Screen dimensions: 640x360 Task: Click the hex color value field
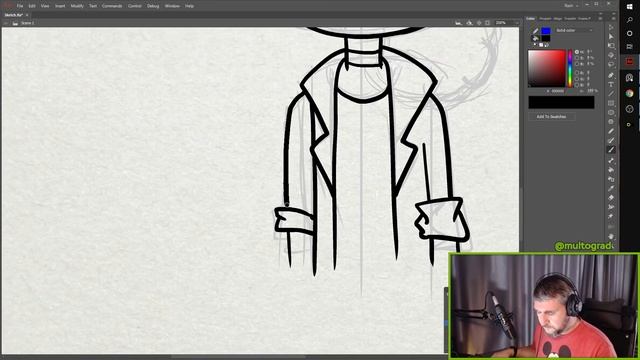557,91
